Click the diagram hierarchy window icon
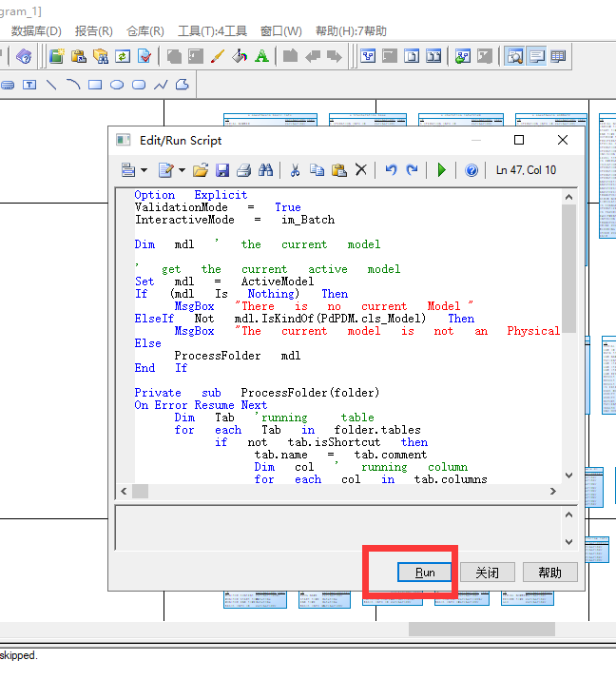This screenshot has width=616, height=680. pos(368,56)
